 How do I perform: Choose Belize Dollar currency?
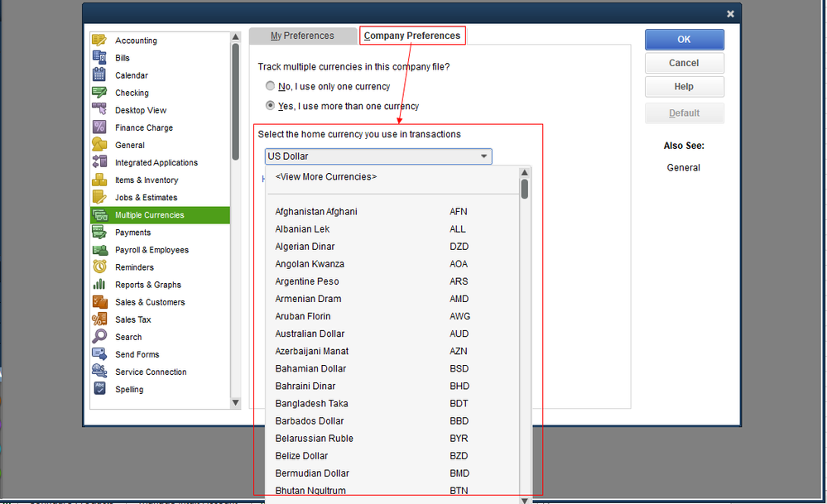coord(393,455)
